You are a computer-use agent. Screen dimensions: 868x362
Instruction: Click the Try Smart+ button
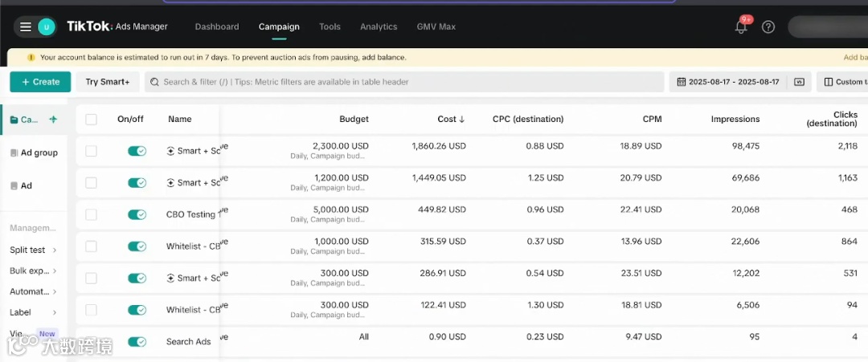[108, 82]
